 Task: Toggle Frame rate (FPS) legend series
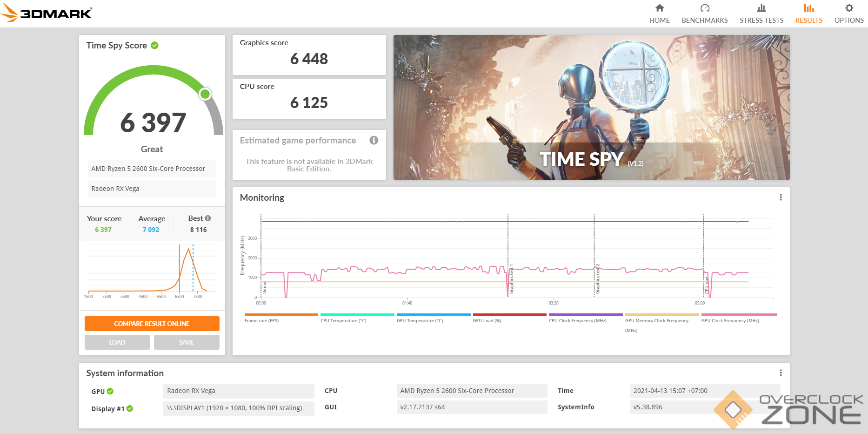coord(261,320)
